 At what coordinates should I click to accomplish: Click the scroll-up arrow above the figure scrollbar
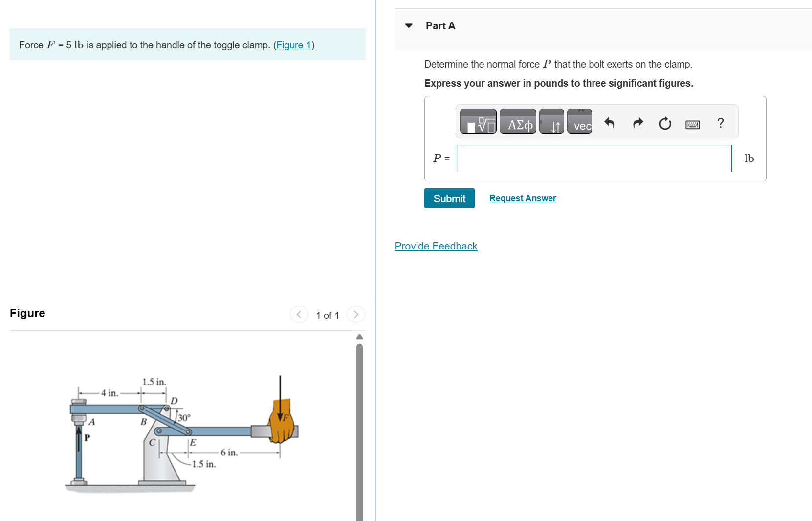(360, 336)
